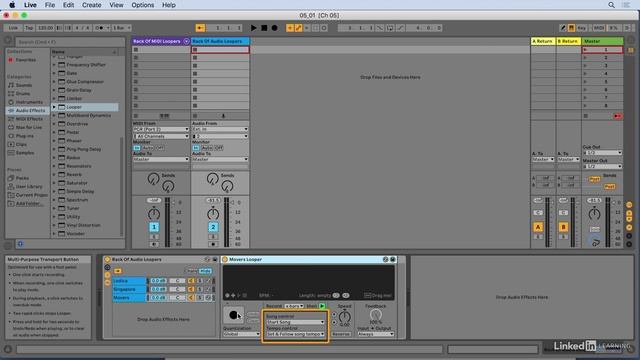Click the Looper Feedback knob
The height and width of the screenshot is (360, 640).
(376, 315)
